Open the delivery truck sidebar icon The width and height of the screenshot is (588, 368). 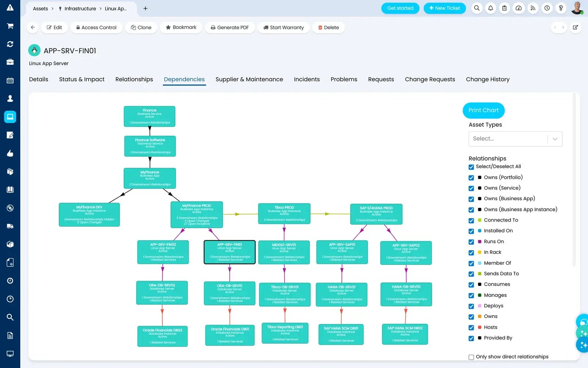pos(10,226)
